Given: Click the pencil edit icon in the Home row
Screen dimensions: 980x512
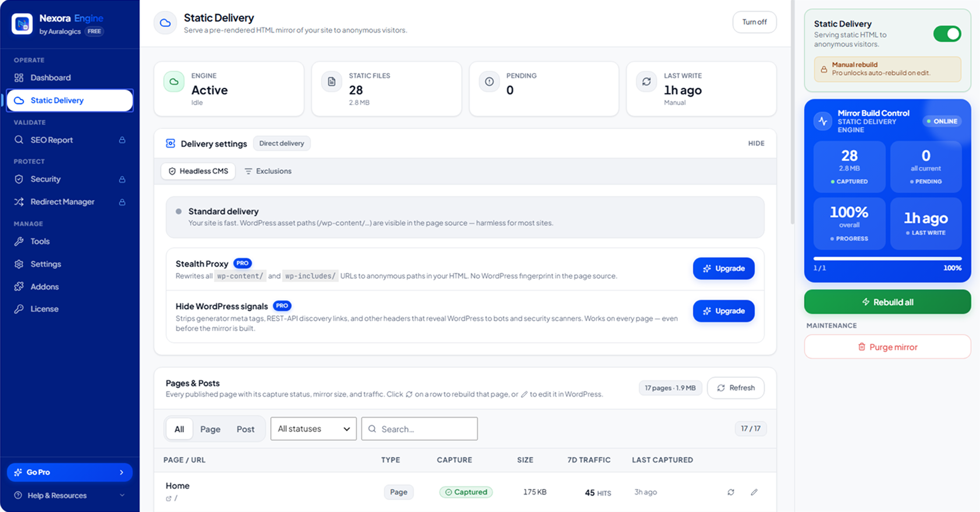Looking at the screenshot, I should pos(754,492).
